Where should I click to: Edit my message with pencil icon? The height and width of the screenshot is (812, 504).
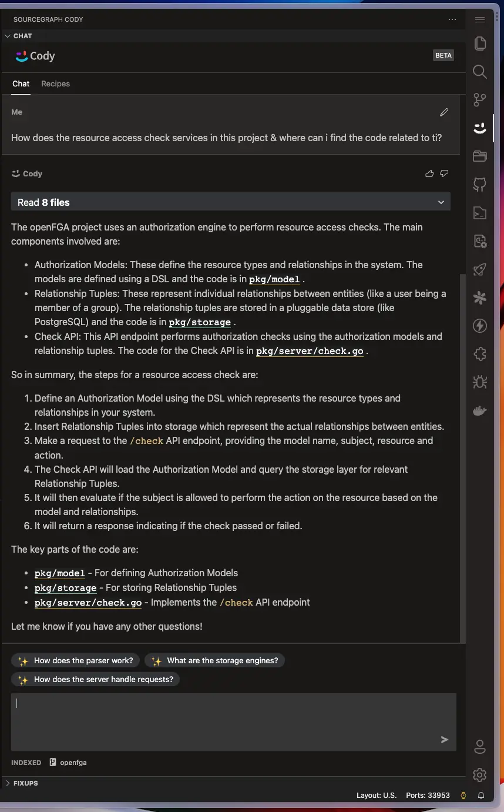point(444,112)
